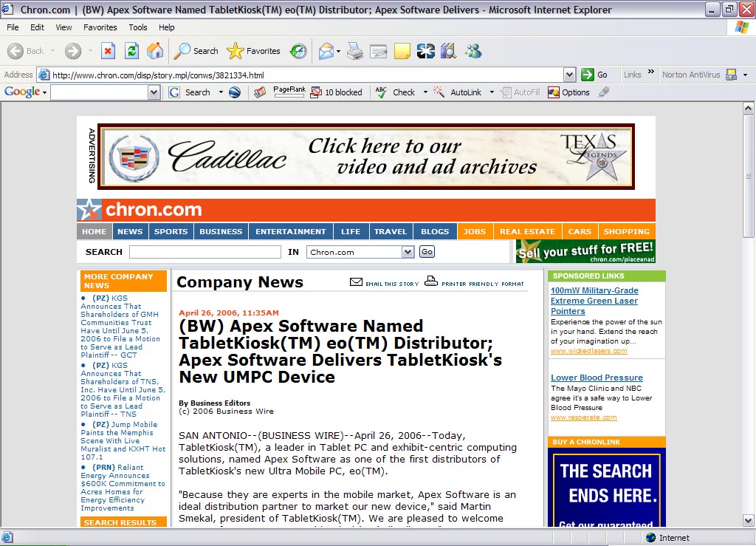Viewport: 756px width, 546px height.
Task: Select the SPORTS navigation tab
Action: pos(171,231)
